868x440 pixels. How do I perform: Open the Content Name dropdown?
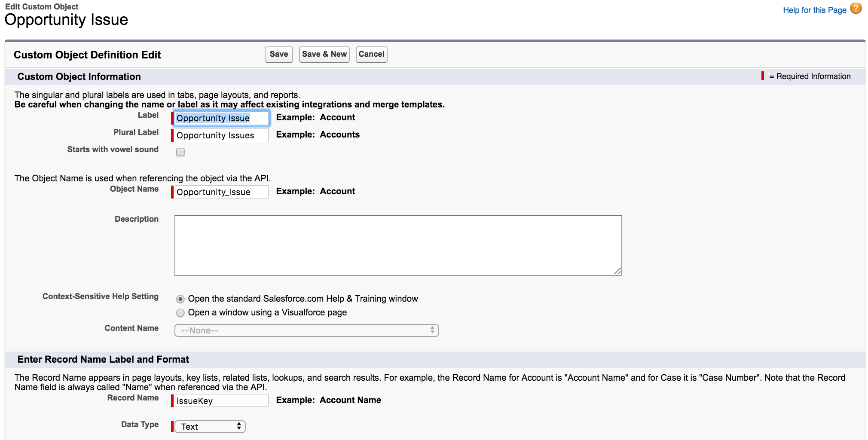(306, 330)
